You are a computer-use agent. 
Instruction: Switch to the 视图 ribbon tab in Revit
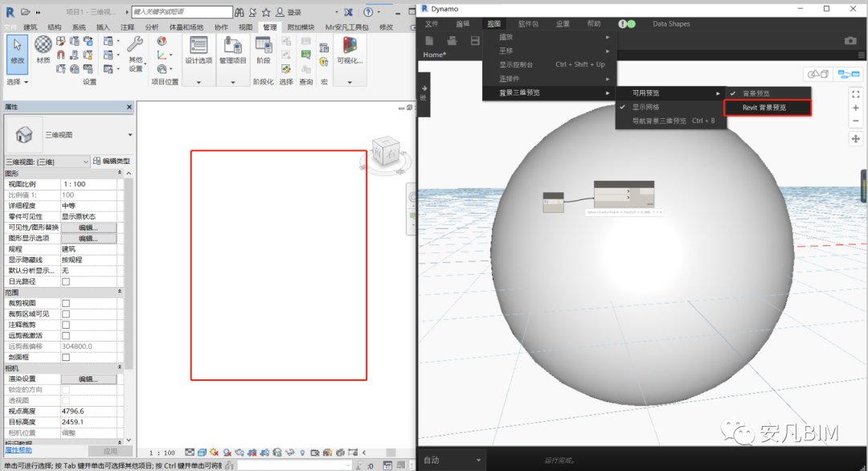pyautogui.click(x=245, y=27)
